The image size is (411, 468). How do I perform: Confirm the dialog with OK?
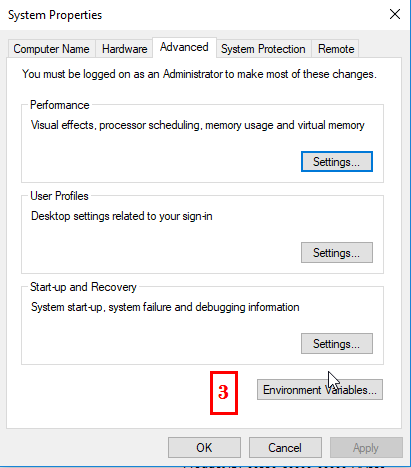pyautogui.click(x=204, y=448)
